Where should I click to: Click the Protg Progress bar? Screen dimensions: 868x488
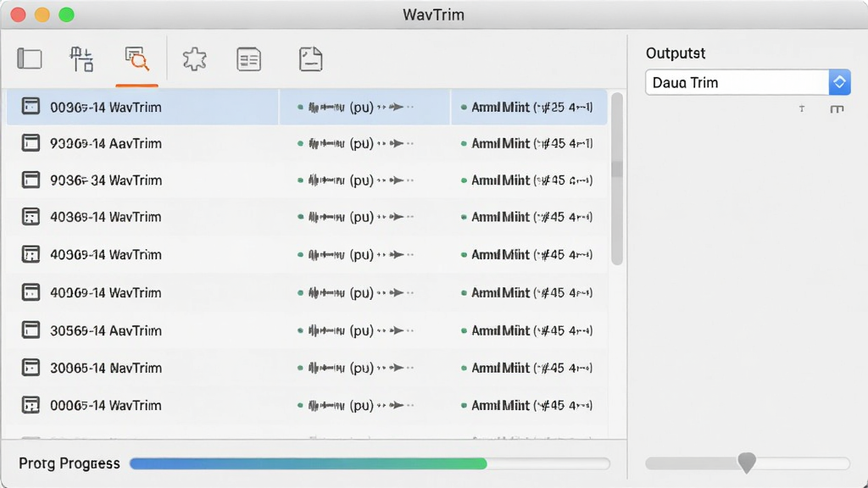pyautogui.click(x=370, y=463)
